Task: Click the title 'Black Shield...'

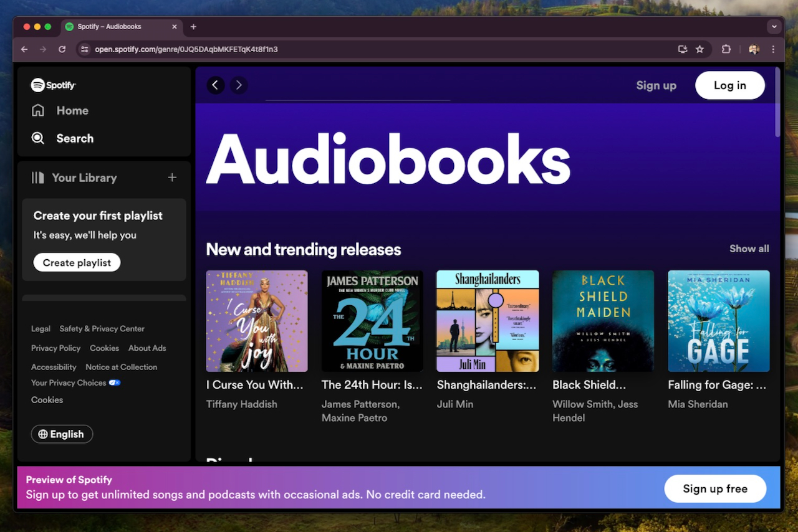Action: 589,385
